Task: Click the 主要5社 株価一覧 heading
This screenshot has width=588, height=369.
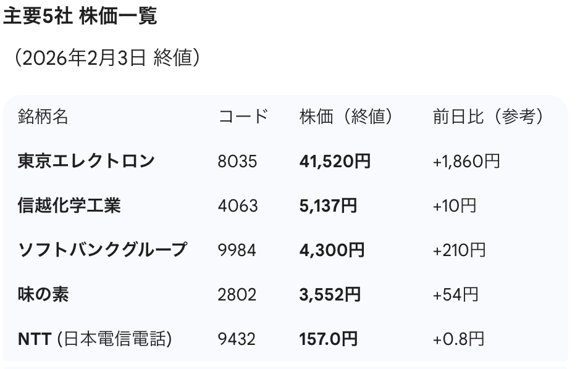Action: [80, 17]
